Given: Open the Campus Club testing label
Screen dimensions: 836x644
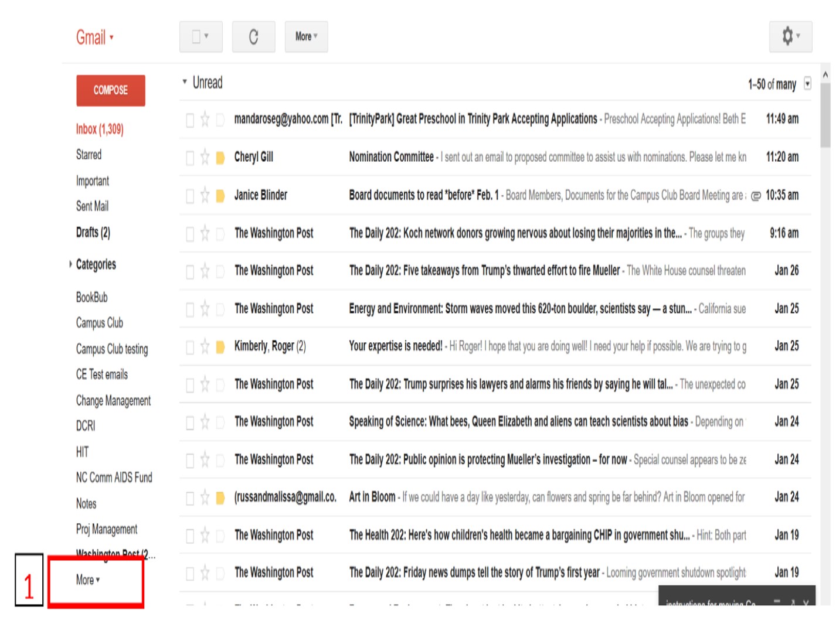Looking at the screenshot, I should (112, 349).
